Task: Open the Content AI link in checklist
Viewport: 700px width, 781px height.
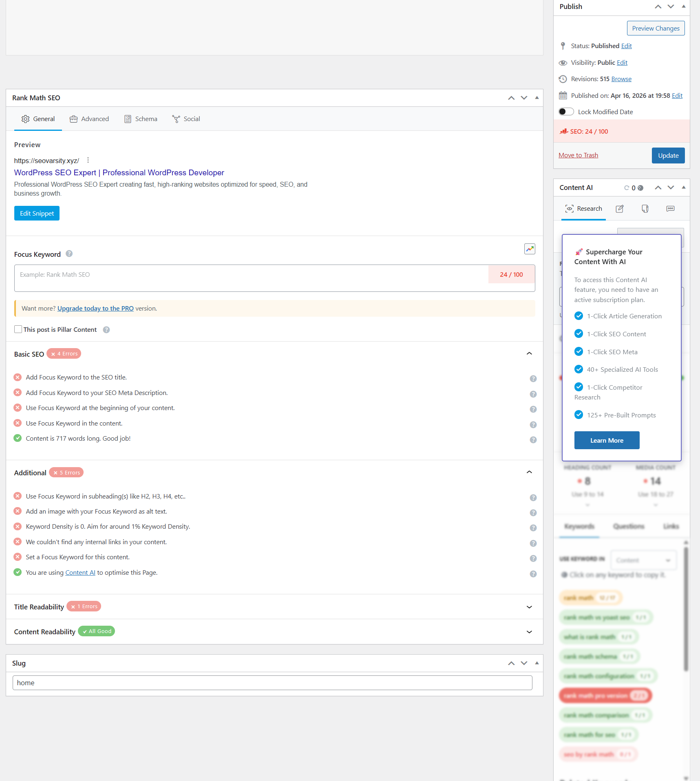Action: [x=80, y=573]
